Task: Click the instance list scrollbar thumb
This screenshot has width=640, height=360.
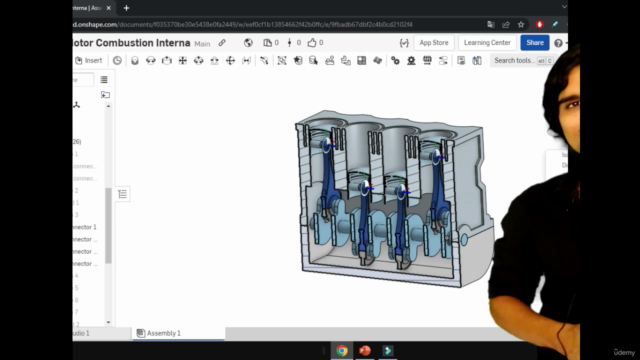Action: (x=108, y=225)
